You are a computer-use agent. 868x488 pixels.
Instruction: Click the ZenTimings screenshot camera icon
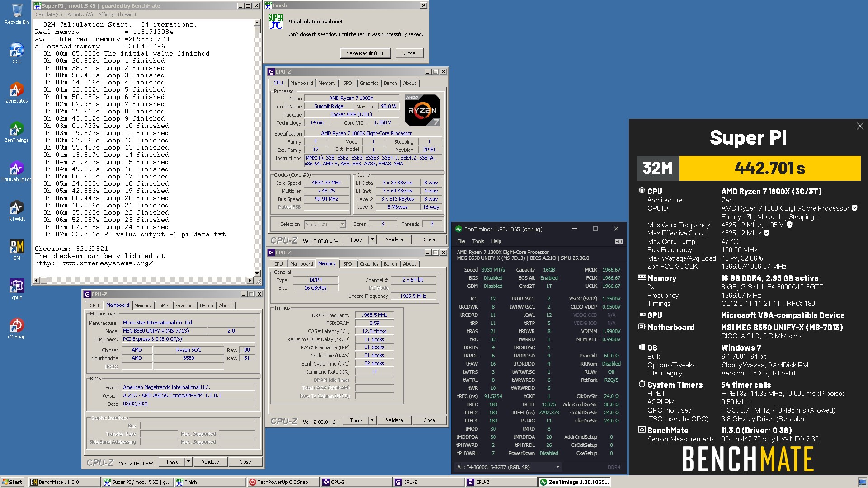coord(618,241)
